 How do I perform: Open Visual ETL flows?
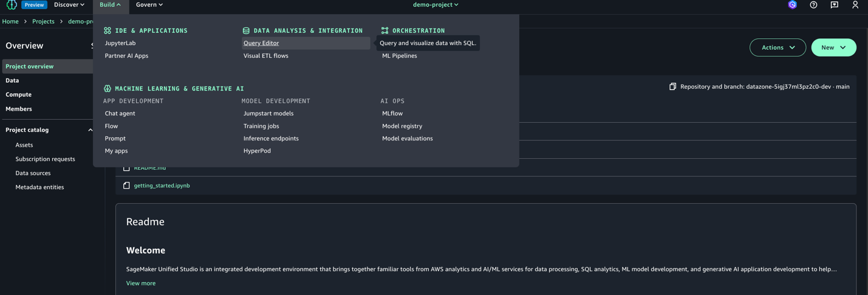(266, 56)
